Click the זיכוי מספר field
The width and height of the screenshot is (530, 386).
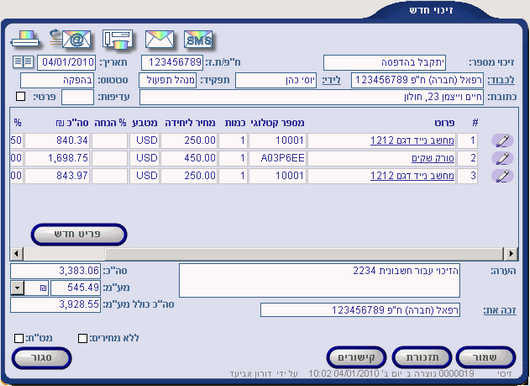coord(385,63)
